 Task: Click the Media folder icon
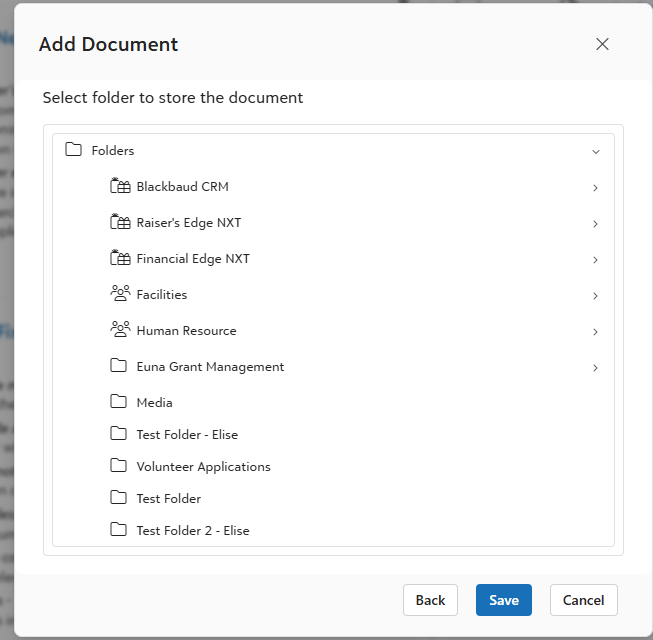[x=119, y=402]
